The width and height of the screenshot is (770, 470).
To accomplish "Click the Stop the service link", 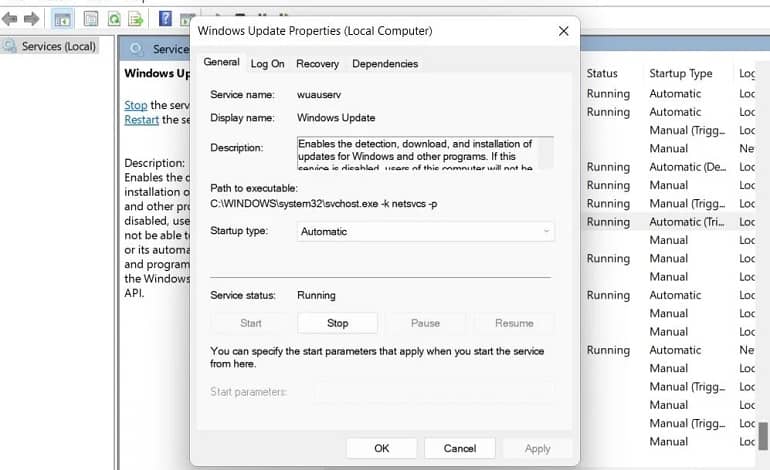I will coord(136,105).
